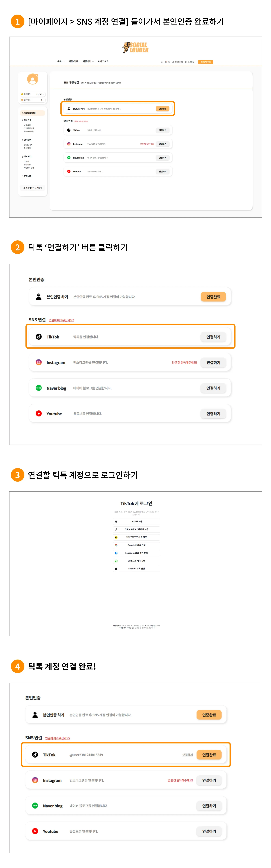Open the 이용가이드 menu item
Image resolution: width=271 pixels, height=868 pixels.
click(x=103, y=62)
